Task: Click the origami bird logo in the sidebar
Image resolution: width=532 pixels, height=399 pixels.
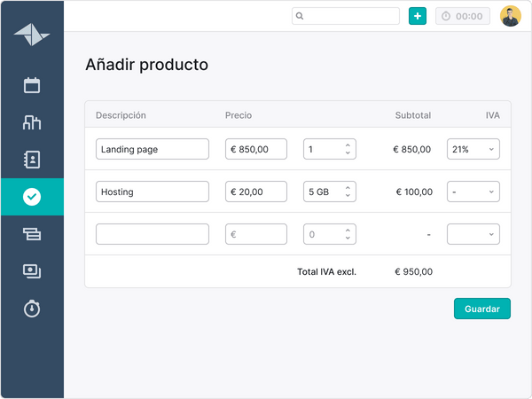Action: coord(32,34)
